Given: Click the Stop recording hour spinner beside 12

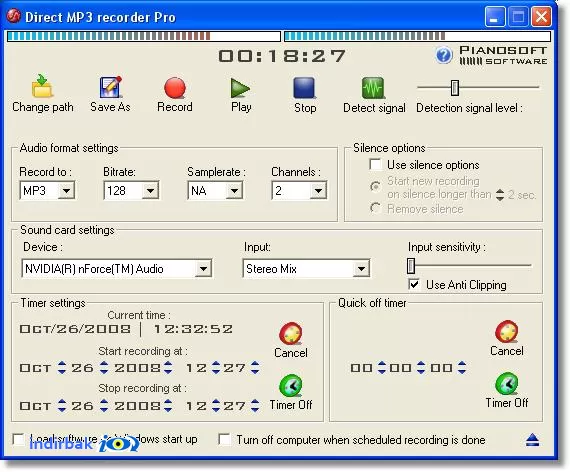Looking at the screenshot, I should pos(216,405).
